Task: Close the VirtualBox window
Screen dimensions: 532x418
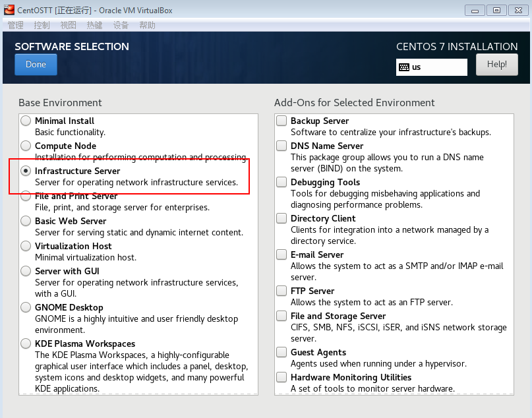Action: [518, 11]
